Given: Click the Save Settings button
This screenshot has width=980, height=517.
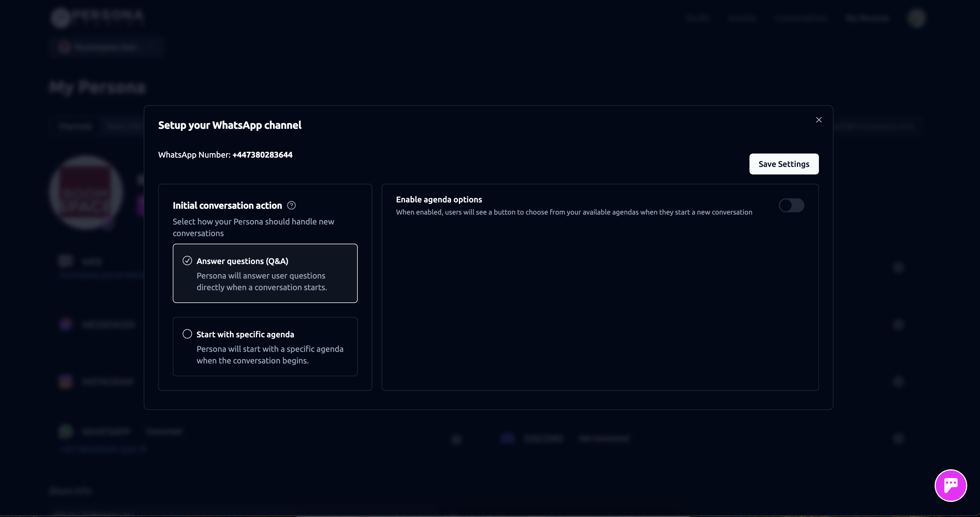Looking at the screenshot, I should pyautogui.click(x=784, y=164).
